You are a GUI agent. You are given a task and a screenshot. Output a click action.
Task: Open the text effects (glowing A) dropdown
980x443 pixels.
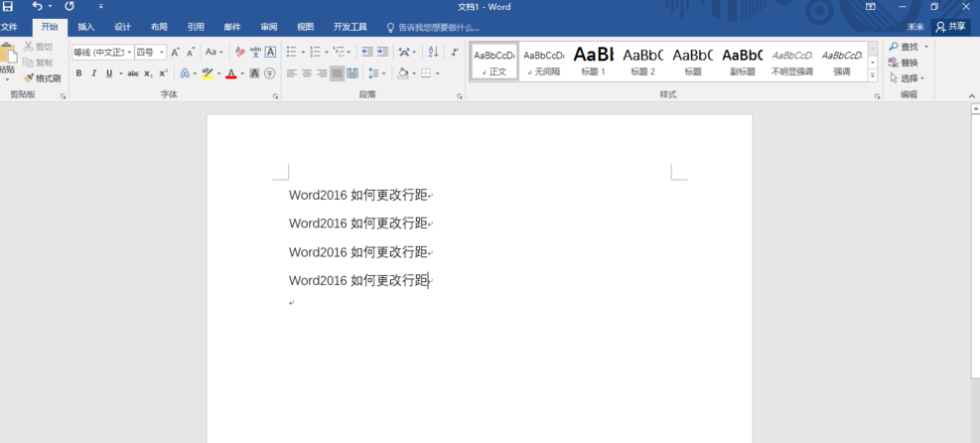pos(188,74)
